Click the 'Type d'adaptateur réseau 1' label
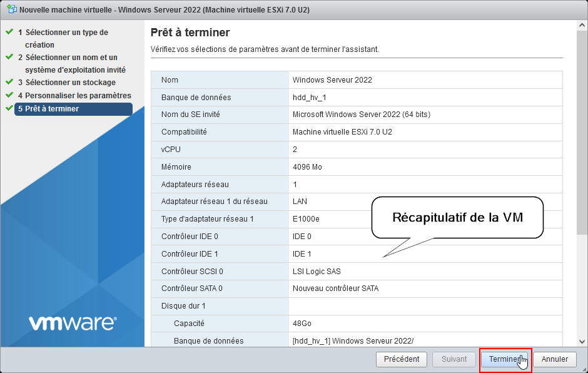The width and height of the screenshot is (588, 373). 208,219
